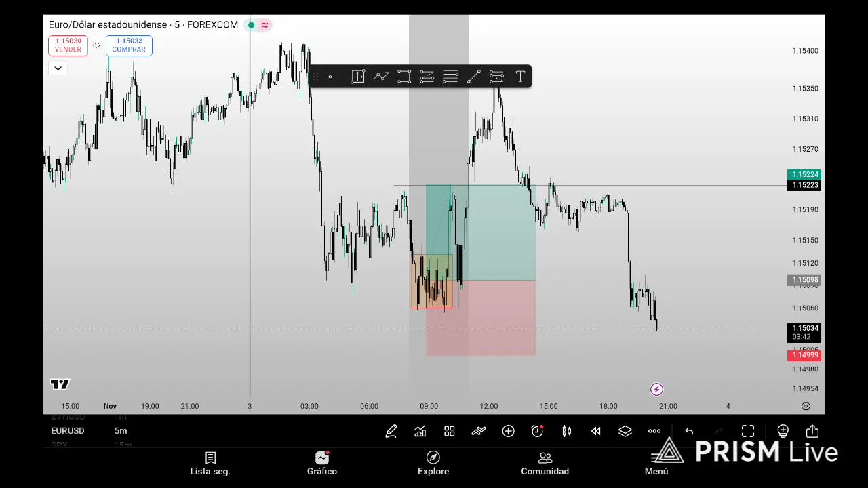Screen dimensions: 868x488
Task: Click the green market status dot
Action: coord(251,25)
